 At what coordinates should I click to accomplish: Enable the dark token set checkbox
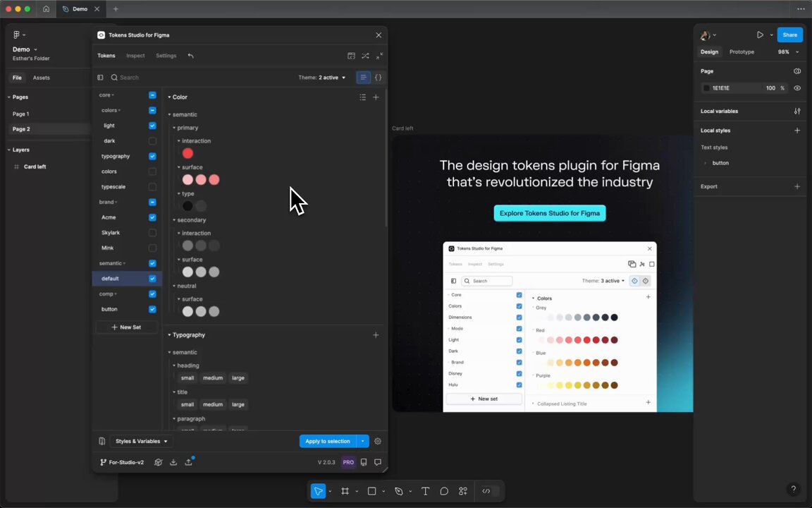(152, 141)
